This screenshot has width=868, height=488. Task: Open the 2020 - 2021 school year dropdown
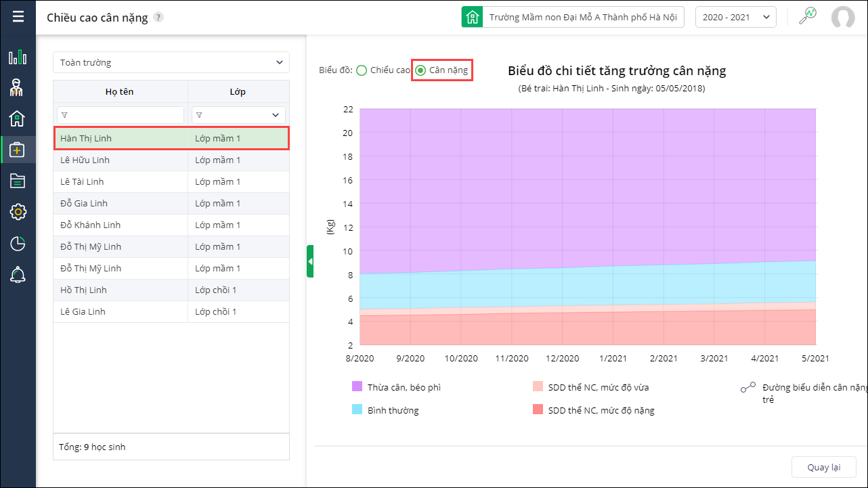pyautogui.click(x=735, y=17)
